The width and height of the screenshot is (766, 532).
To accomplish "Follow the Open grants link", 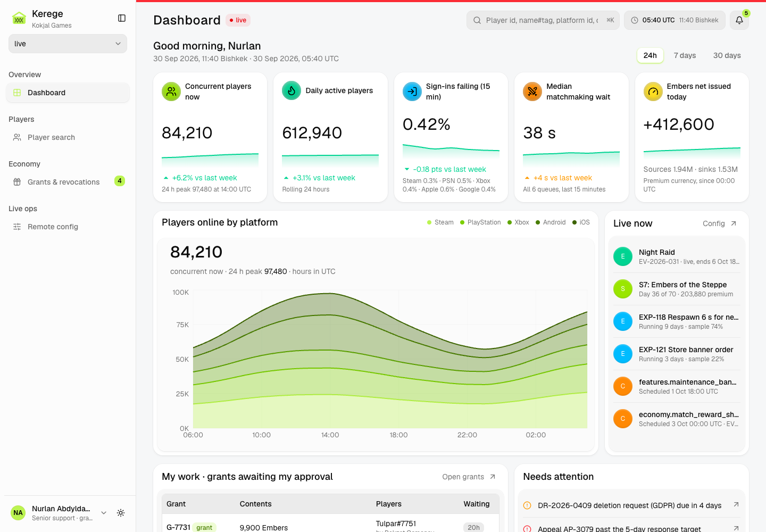I will click(x=469, y=477).
